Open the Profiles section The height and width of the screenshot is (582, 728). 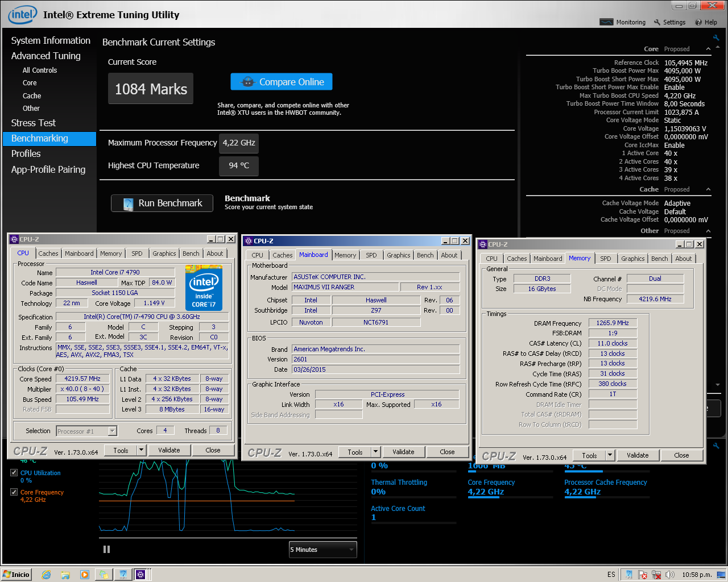[26, 153]
